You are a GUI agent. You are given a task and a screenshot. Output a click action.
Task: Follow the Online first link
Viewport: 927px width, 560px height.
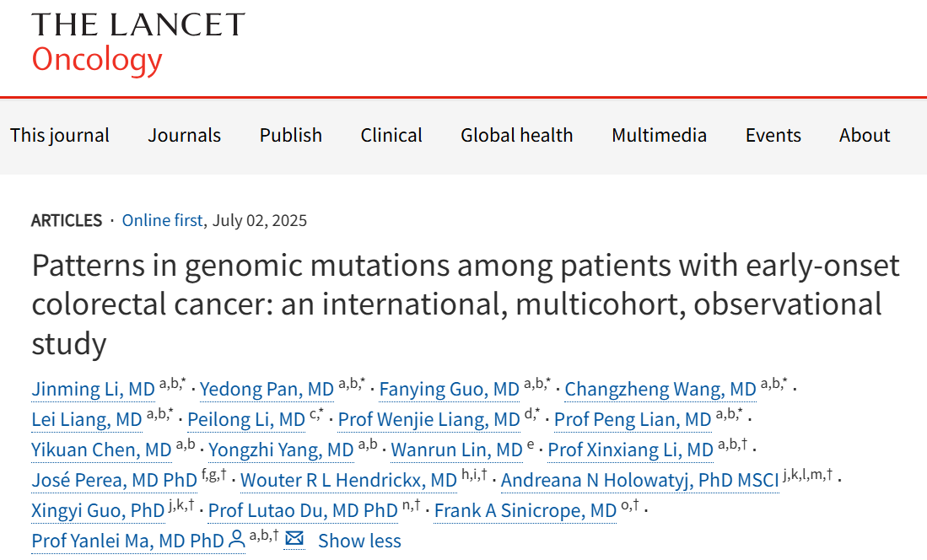click(162, 221)
